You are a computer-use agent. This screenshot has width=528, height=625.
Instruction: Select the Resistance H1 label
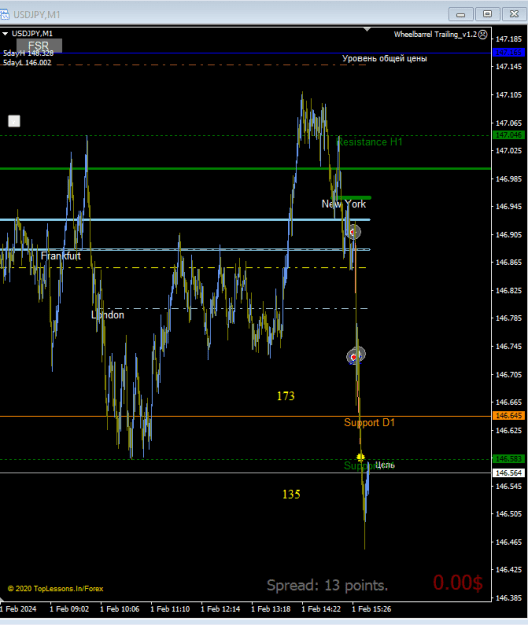pyautogui.click(x=370, y=142)
